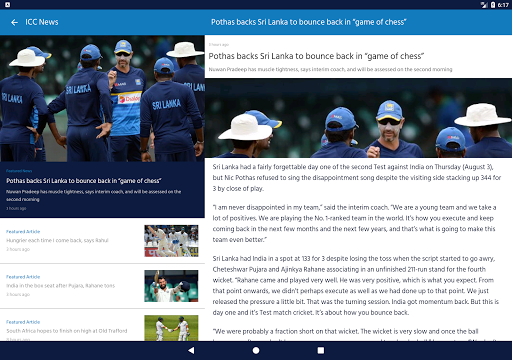Tap the notification icon in status bar
The width and height of the screenshot is (512, 360).
pyautogui.click(x=7, y=5)
